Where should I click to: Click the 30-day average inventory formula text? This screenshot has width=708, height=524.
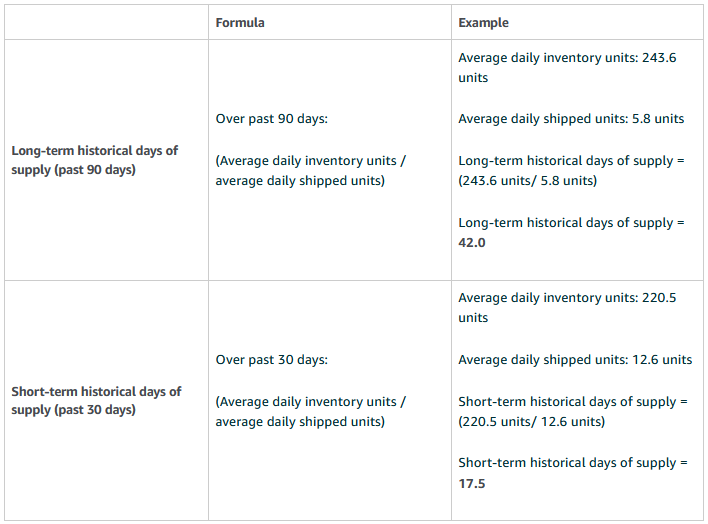click(311, 412)
